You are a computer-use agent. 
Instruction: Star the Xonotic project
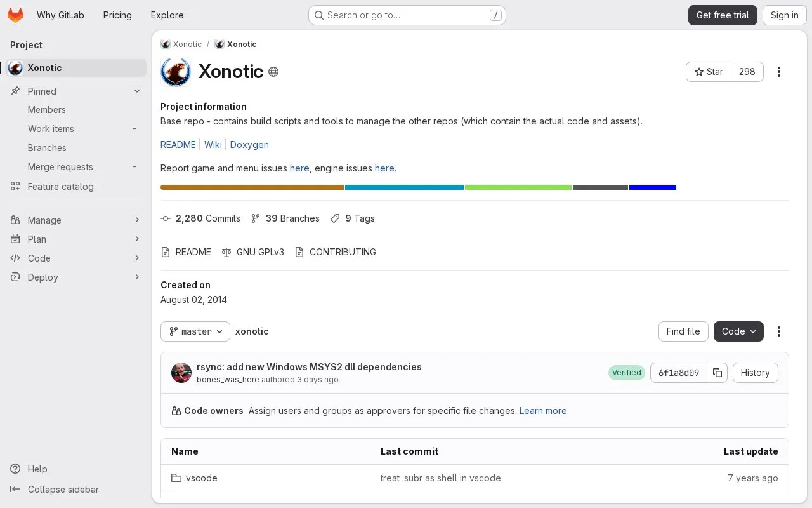coord(709,72)
